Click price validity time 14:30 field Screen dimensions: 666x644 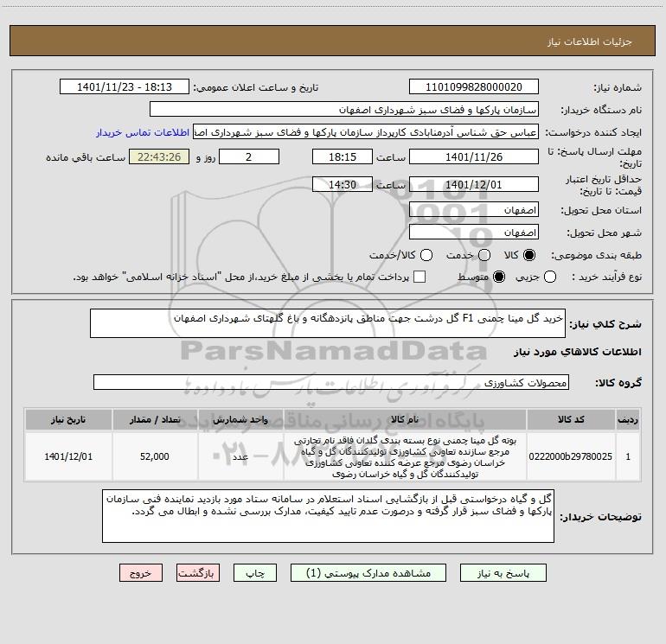pyautogui.click(x=343, y=184)
